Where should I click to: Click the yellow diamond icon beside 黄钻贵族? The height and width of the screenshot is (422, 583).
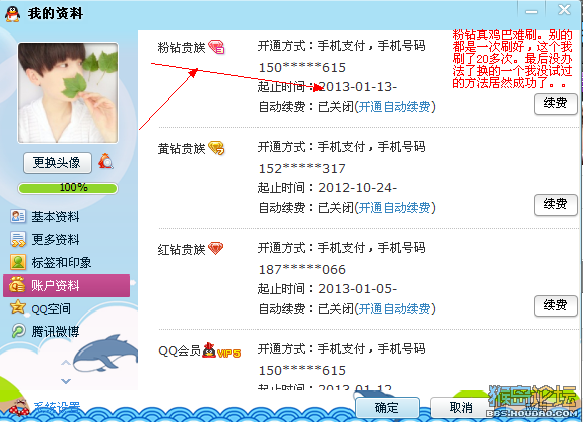(x=216, y=148)
